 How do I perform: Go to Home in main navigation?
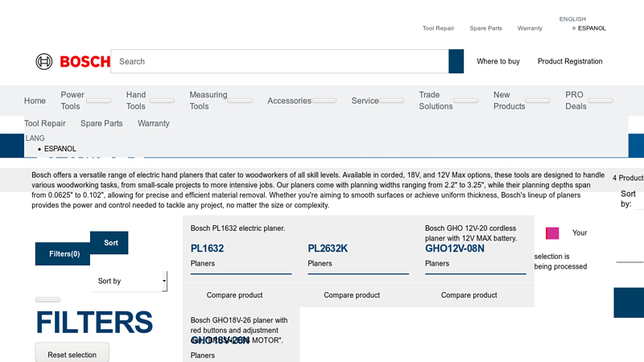[x=35, y=101]
